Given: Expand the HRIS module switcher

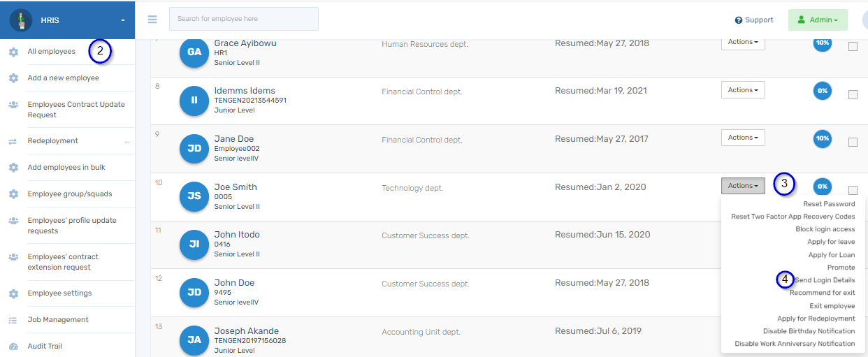Looking at the screenshot, I should 123,20.
